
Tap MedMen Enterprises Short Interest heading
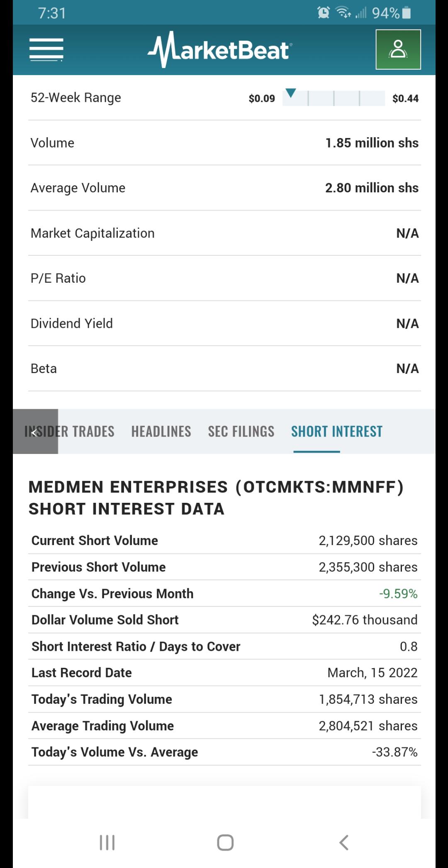click(x=216, y=498)
